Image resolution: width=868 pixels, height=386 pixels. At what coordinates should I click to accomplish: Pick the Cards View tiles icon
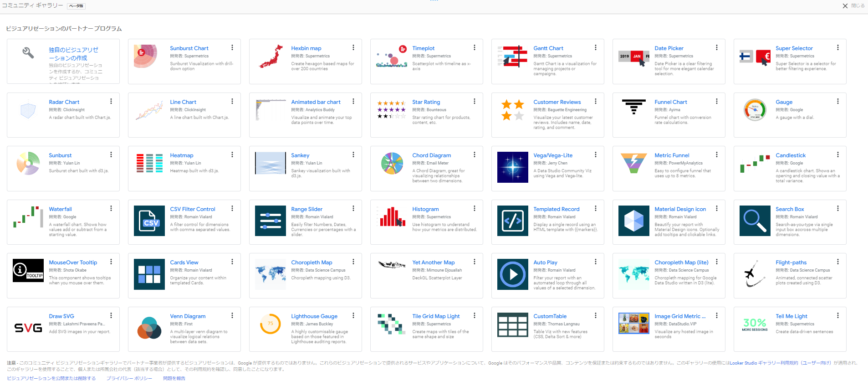point(149,274)
